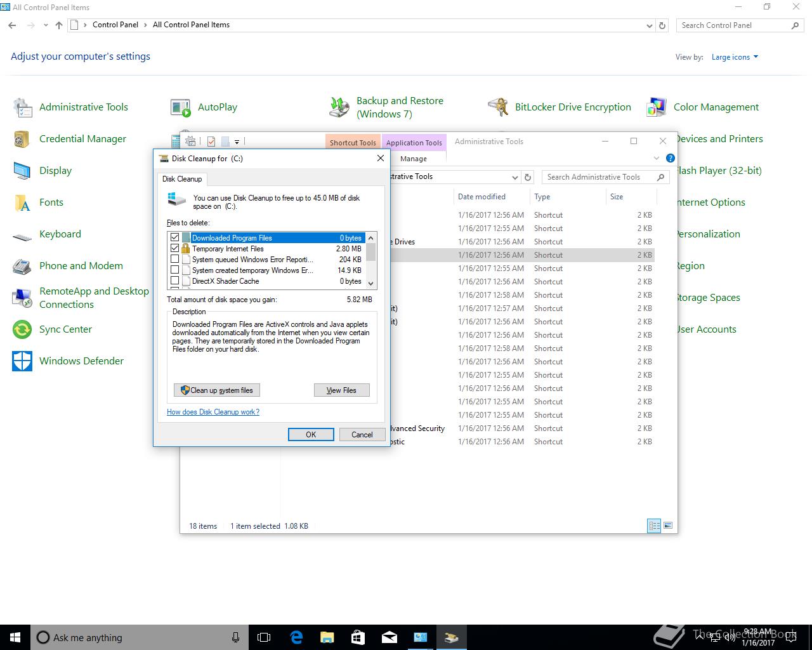
Task: Open the Mail app from the taskbar
Action: [389, 637]
